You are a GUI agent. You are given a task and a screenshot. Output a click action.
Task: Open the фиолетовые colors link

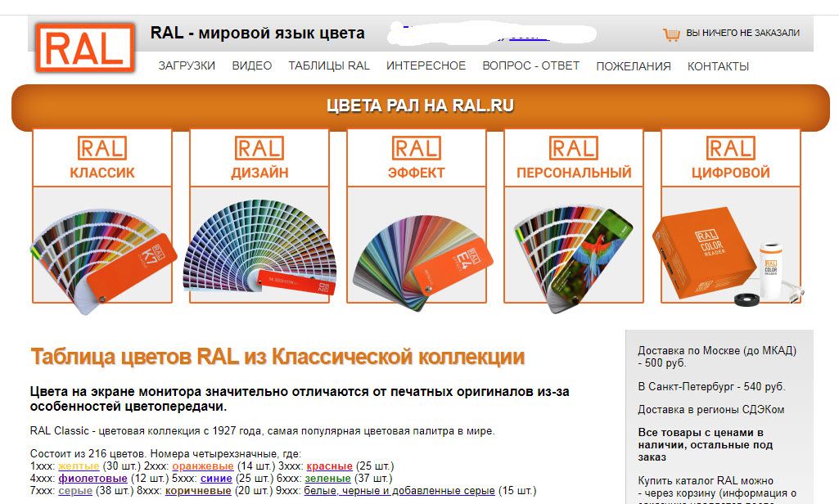pyautogui.click(x=92, y=479)
